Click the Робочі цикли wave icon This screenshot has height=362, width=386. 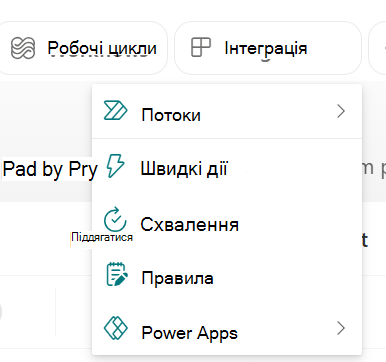tap(23, 48)
